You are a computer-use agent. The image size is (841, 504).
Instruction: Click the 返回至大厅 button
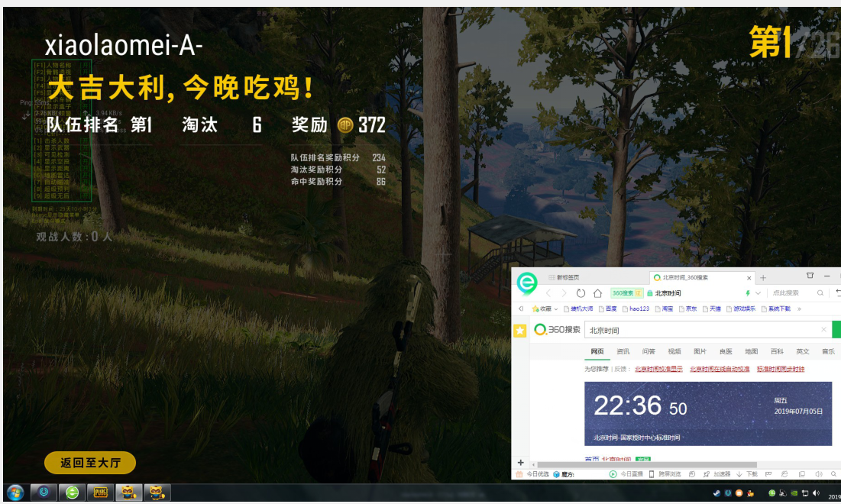[90, 463]
